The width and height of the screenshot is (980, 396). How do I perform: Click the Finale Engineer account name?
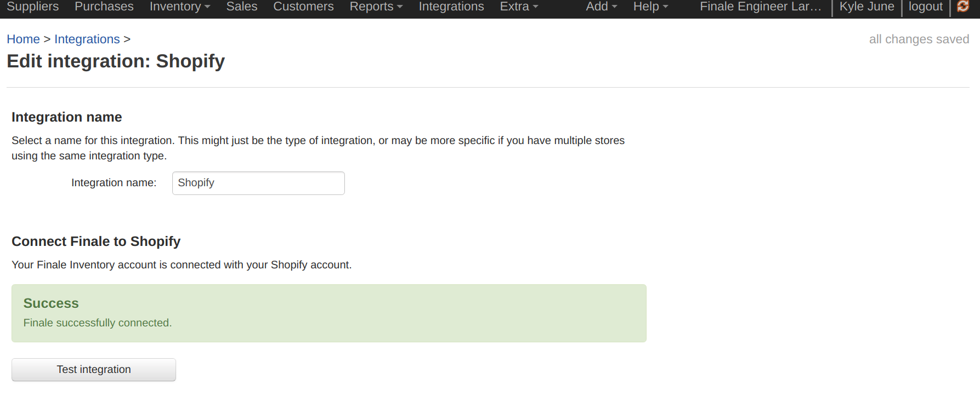click(761, 7)
